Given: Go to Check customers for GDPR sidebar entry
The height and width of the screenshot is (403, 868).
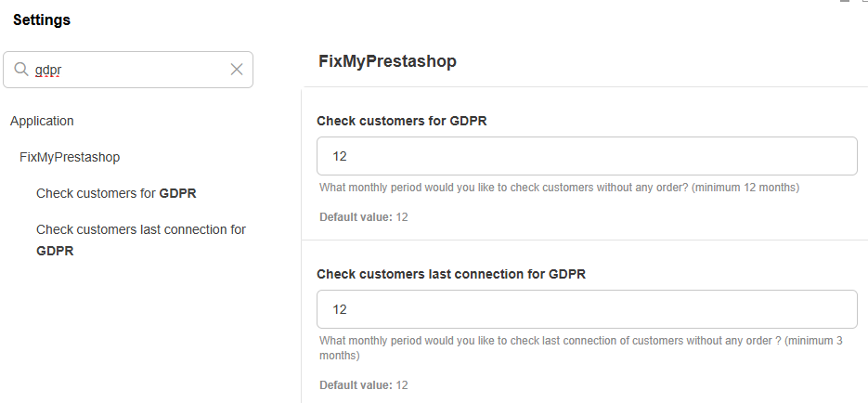Looking at the screenshot, I should pos(116,193).
